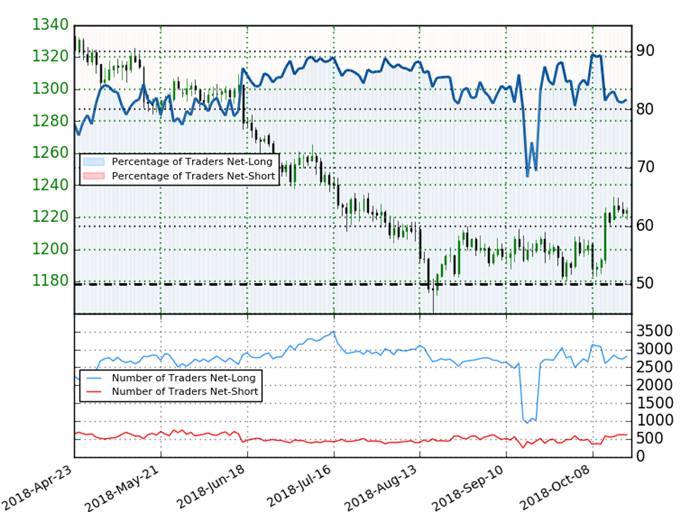Click the 2018-Apr-23 date label
The height and width of the screenshot is (512, 680).
pos(36,488)
